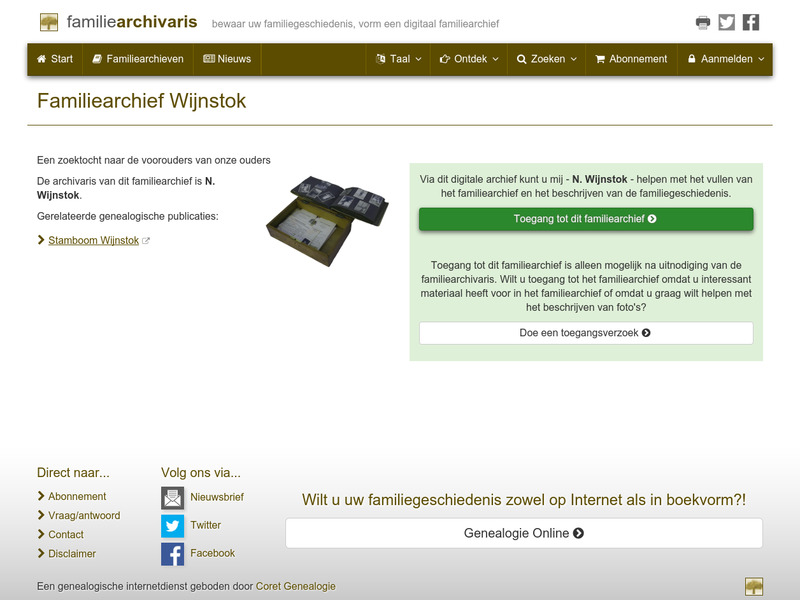Click the lock icon next to Aanmelden
The height and width of the screenshot is (600, 800).
(x=690, y=59)
